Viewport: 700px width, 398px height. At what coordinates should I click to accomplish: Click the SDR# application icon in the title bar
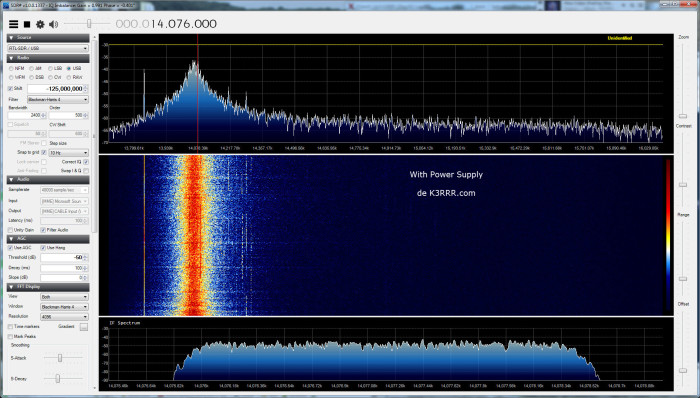[x=6, y=6]
